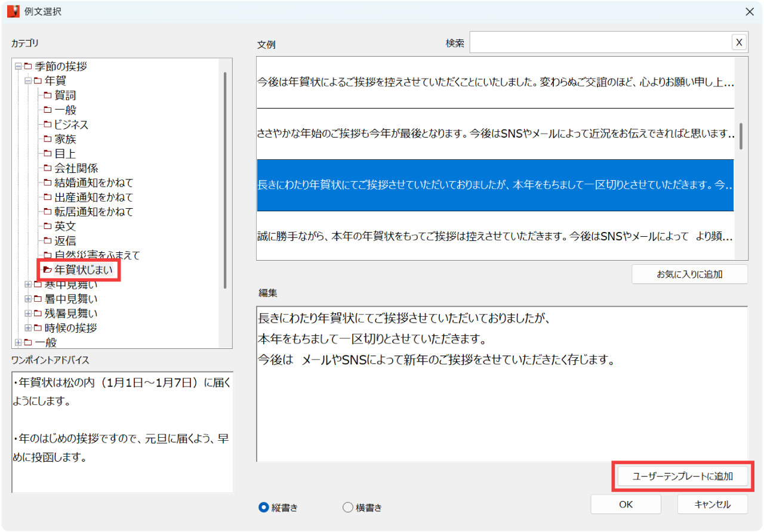Dismiss the dialog with キャンセル
Viewport: 764px width, 532px height.
713,504
